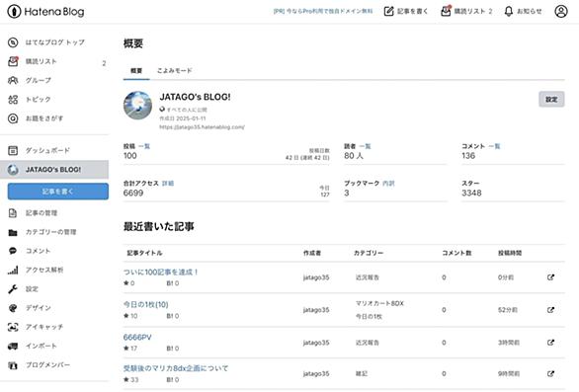The width and height of the screenshot is (579, 392).
Task: Click the 52分前 post time
Action: (508, 310)
